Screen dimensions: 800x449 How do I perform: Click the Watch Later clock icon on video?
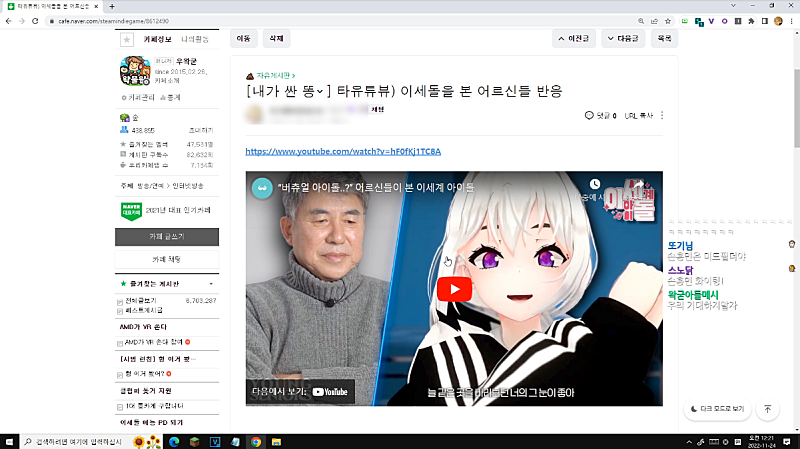[594, 185]
